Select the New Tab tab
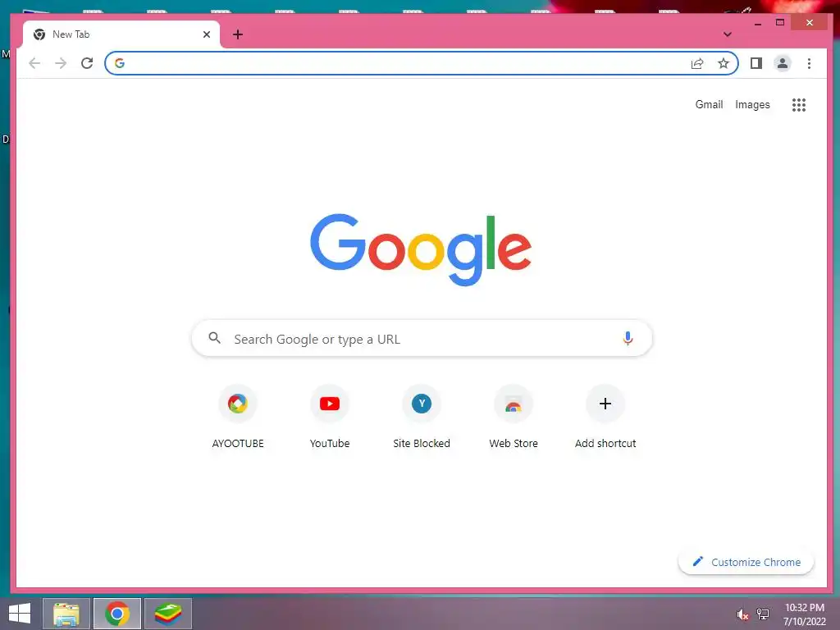 point(121,34)
